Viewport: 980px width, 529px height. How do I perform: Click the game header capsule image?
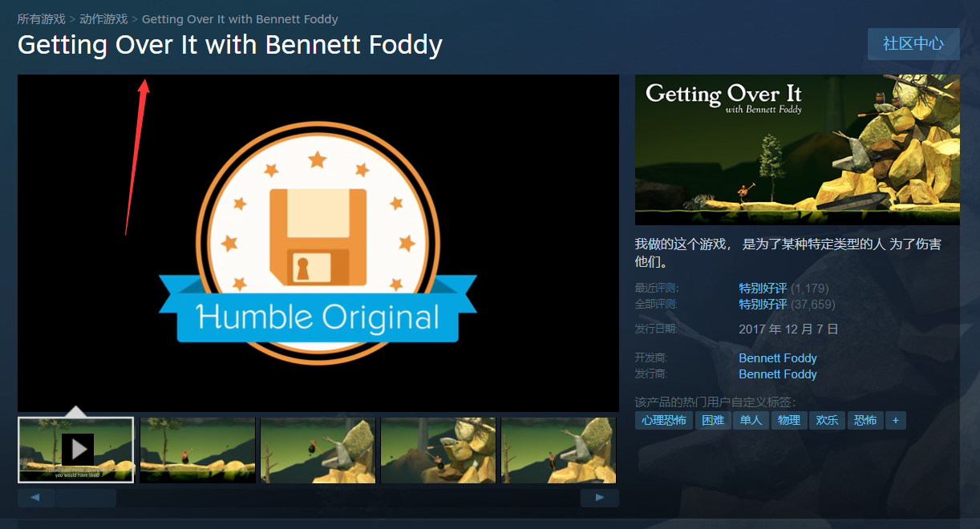coord(797,150)
